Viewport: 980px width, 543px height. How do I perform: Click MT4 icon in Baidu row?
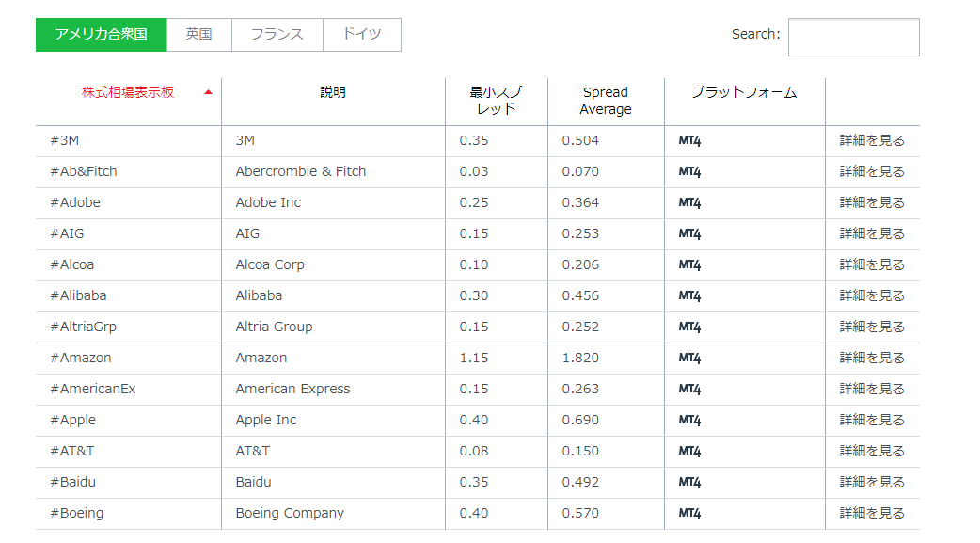pos(689,483)
